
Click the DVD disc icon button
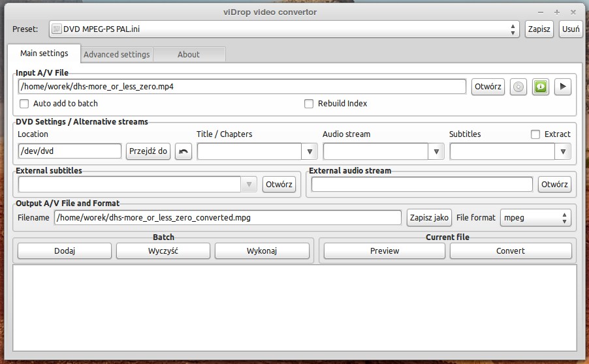(518, 87)
